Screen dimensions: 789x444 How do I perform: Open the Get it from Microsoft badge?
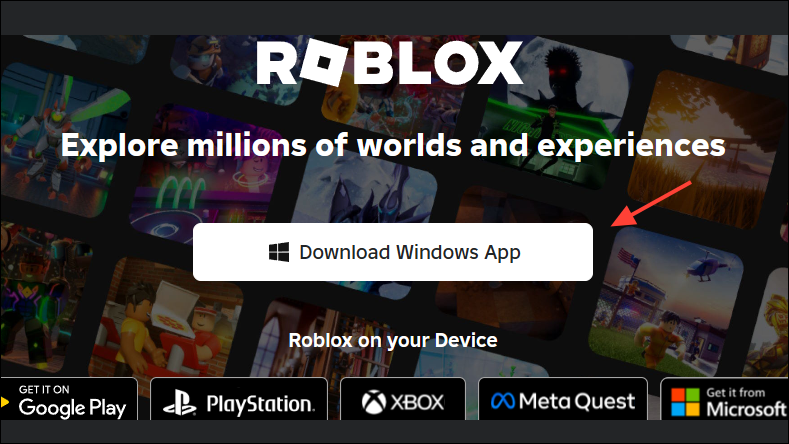click(725, 399)
